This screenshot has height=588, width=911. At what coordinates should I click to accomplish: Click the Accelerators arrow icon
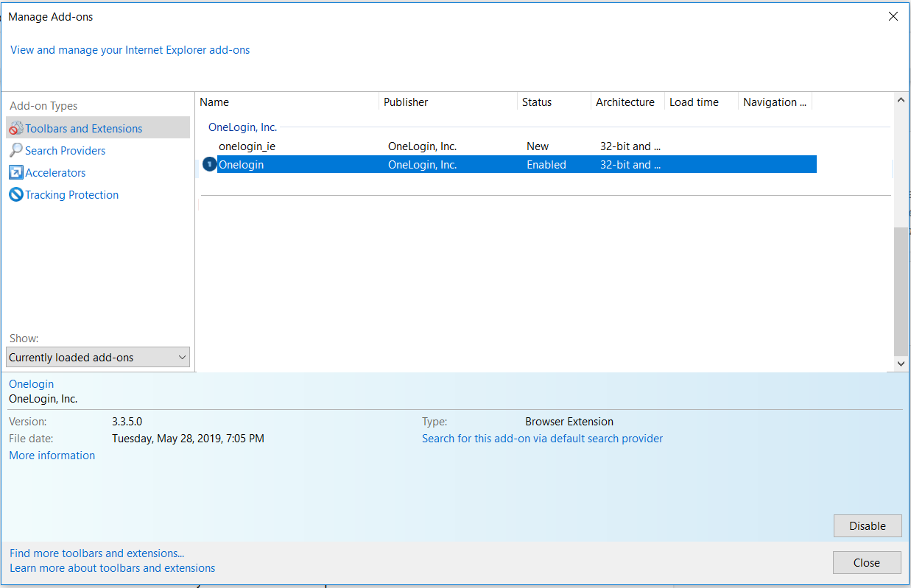tap(15, 172)
